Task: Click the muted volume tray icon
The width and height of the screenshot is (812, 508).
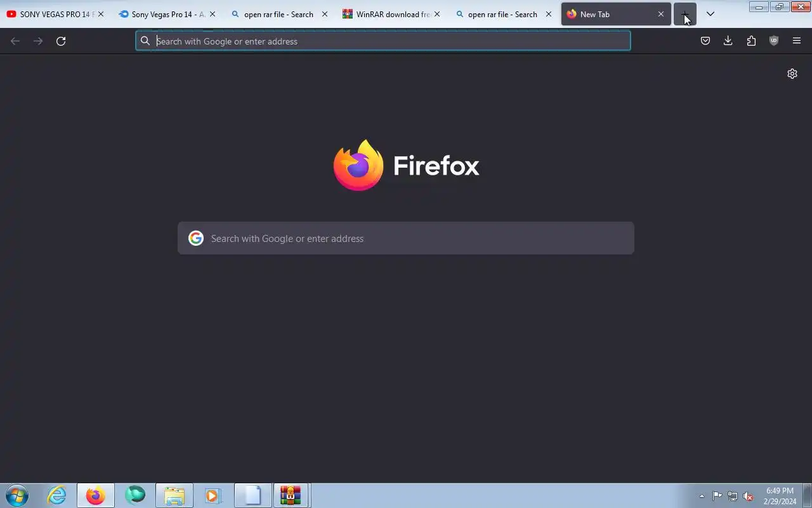Action: click(749, 496)
